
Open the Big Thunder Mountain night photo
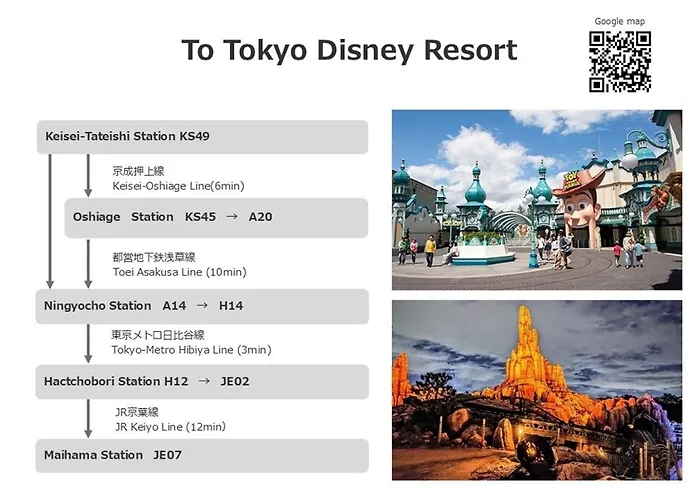pos(537,390)
